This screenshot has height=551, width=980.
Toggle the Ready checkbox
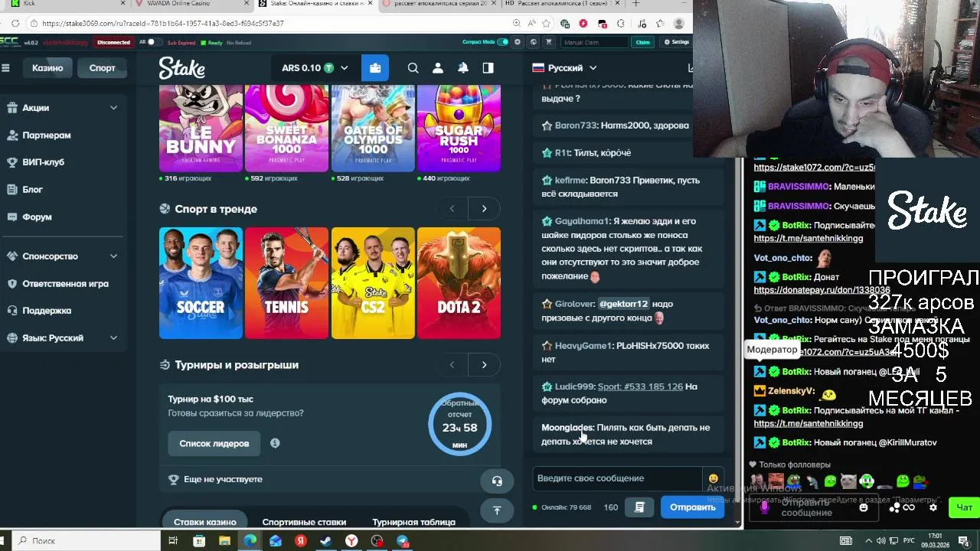pyautogui.click(x=204, y=43)
